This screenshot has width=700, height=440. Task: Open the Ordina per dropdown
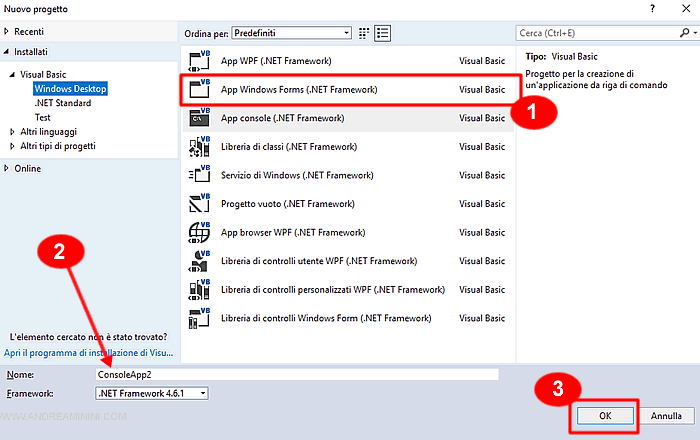291,33
